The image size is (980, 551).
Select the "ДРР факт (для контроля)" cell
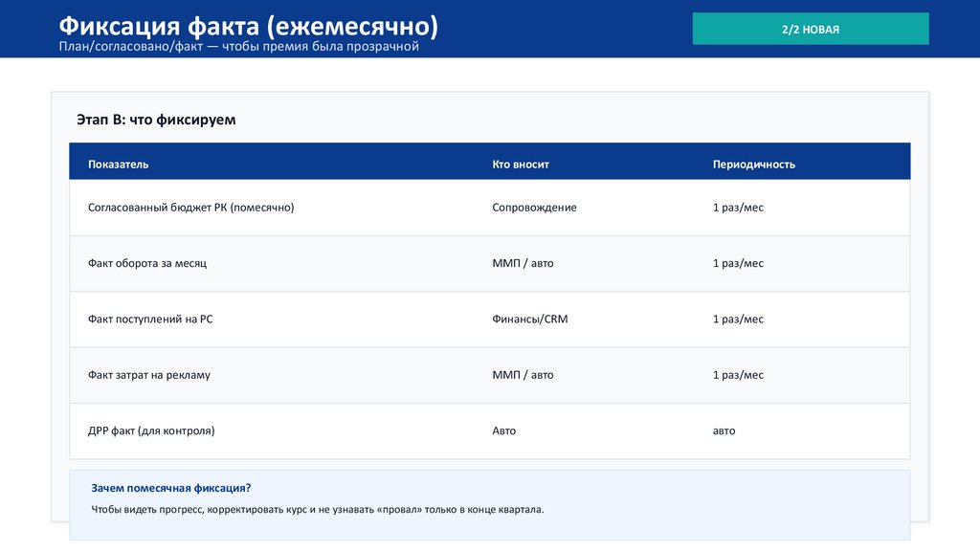click(x=151, y=430)
